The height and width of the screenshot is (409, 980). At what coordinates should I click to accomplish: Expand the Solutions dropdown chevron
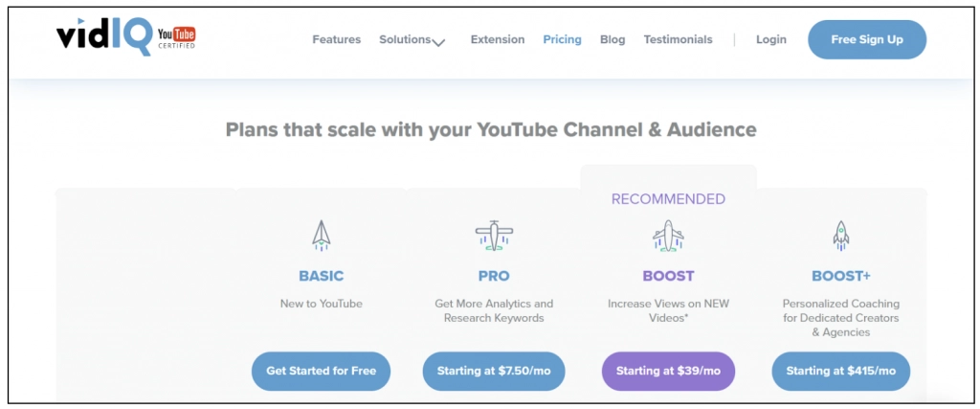(x=438, y=42)
